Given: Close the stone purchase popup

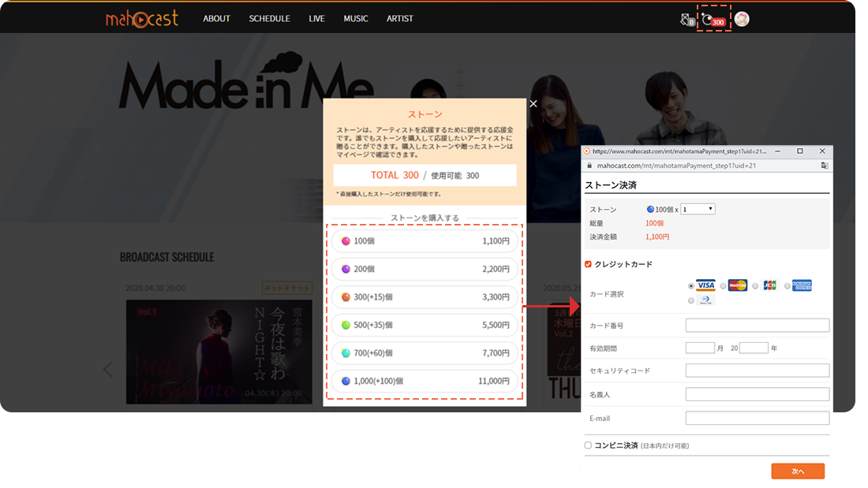Looking at the screenshot, I should (533, 103).
